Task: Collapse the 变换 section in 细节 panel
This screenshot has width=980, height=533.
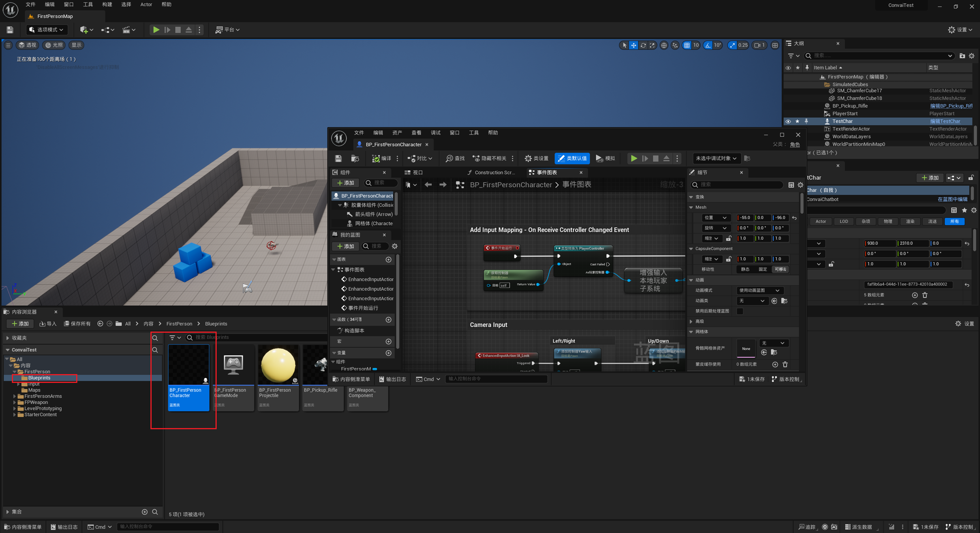Action: click(x=691, y=197)
